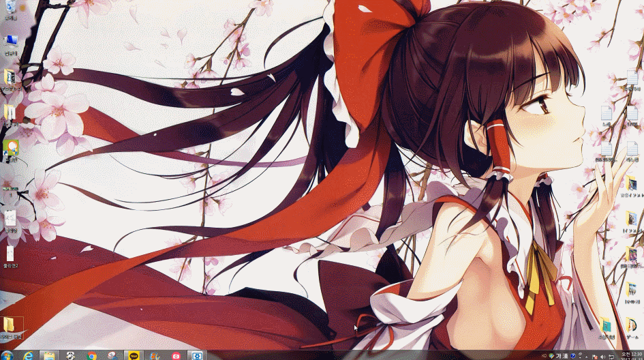Click the Show Desktop strip at the taskbar's end
Viewport: 644px width, 360px height.
[642, 355]
